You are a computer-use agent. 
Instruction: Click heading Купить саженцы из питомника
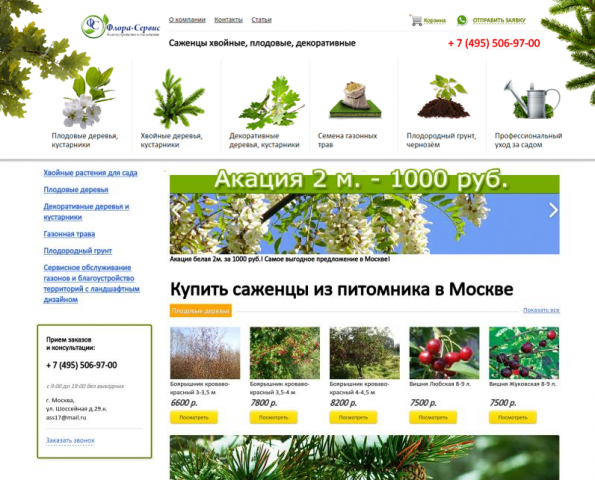point(342,290)
